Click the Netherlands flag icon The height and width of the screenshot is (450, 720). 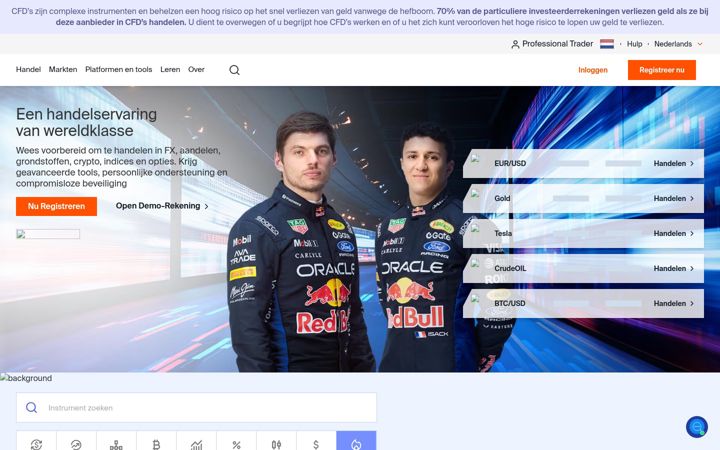pyautogui.click(x=607, y=44)
